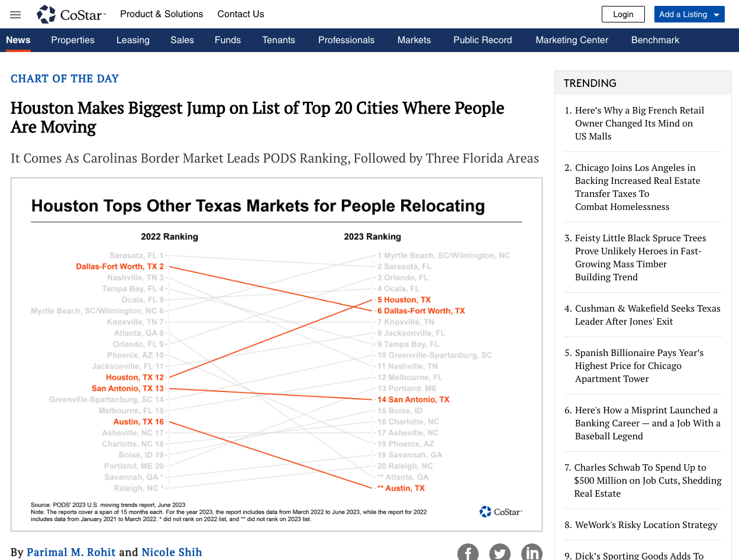The height and width of the screenshot is (560, 739).
Task: Read the Spanish Billionaire Chicago Apartment Tower story
Action: point(639,365)
